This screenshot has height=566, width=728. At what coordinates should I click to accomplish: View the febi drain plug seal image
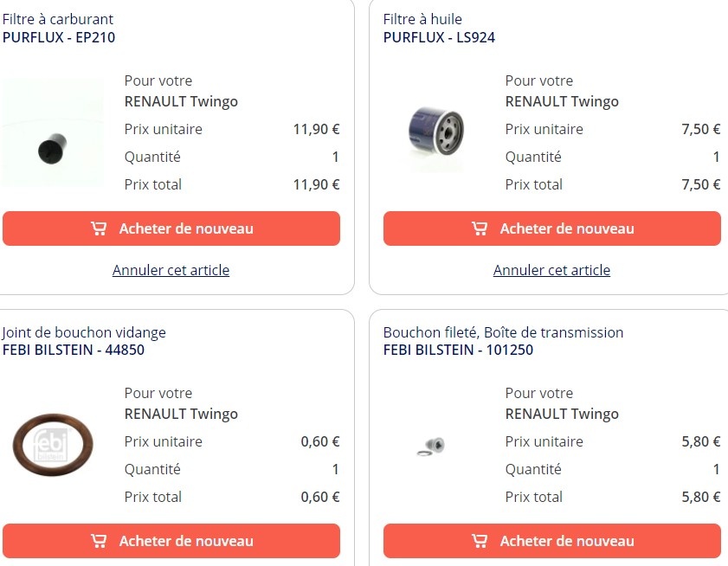pyautogui.click(x=52, y=445)
